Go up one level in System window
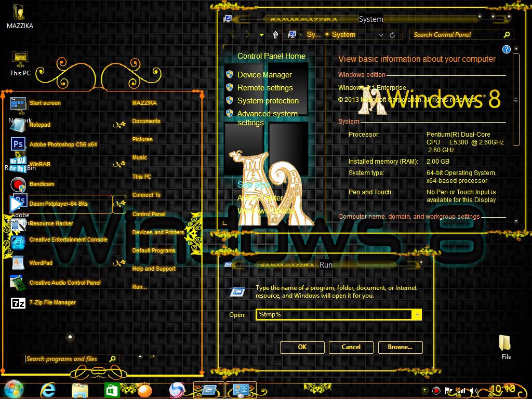 click(x=275, y=35)
